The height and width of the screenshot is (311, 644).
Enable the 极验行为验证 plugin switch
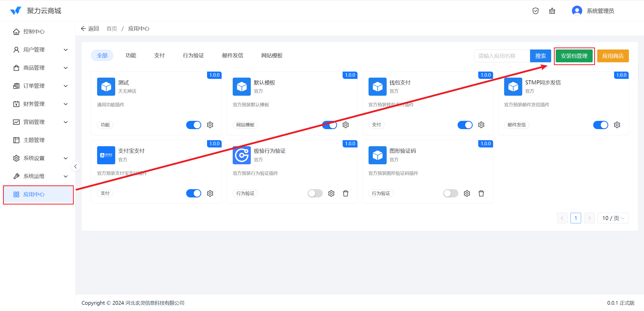tap(315, 193)
